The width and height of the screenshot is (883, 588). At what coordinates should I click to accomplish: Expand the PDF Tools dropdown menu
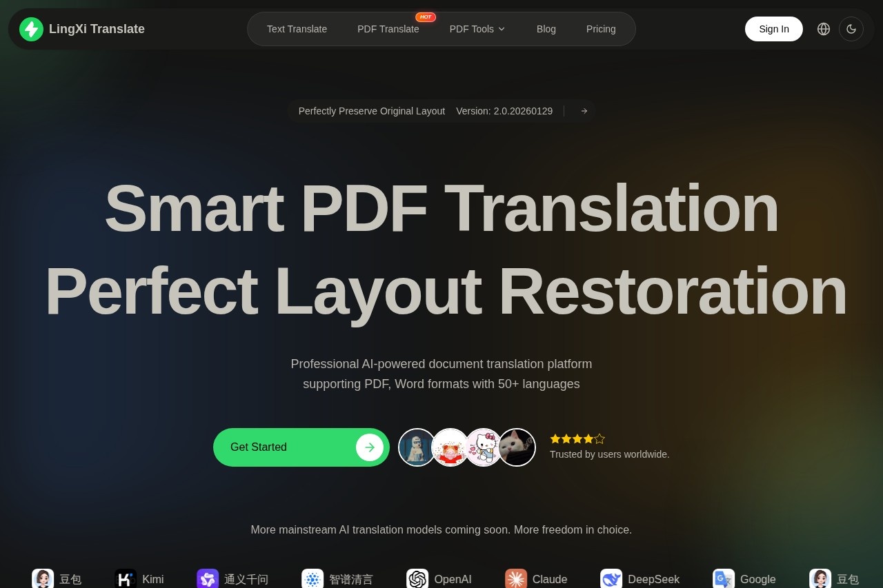click(x=477, y=29)
